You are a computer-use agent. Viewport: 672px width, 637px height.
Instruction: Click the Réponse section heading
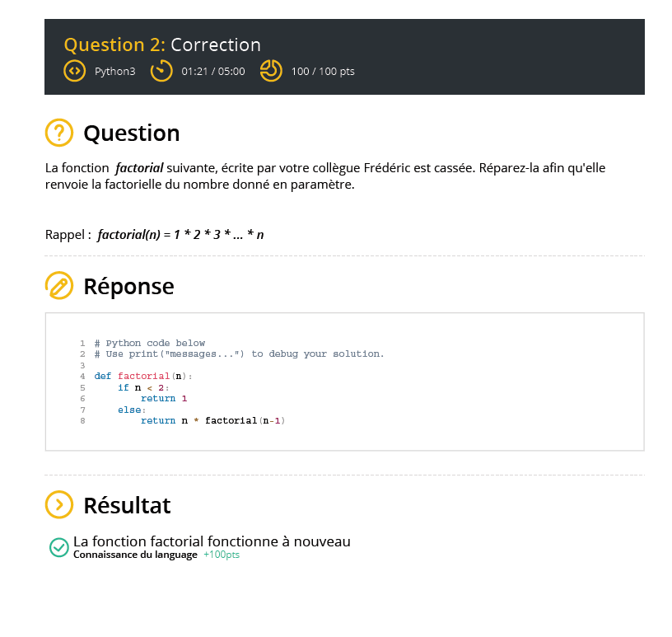point(128,286)
